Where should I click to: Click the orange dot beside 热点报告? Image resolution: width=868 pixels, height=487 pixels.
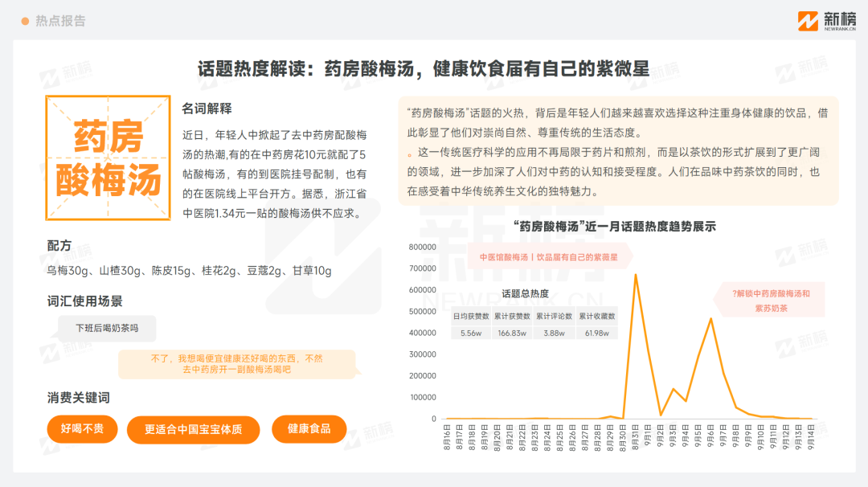(x=25, y=21)
